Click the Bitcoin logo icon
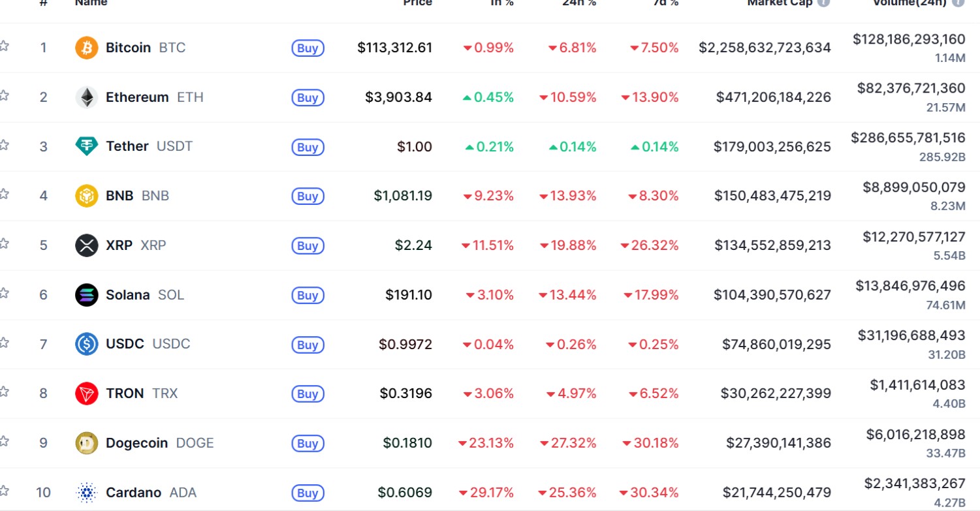The width and height of the screenshot is (980, 511). pyautogui.click(x=87, y=48)
